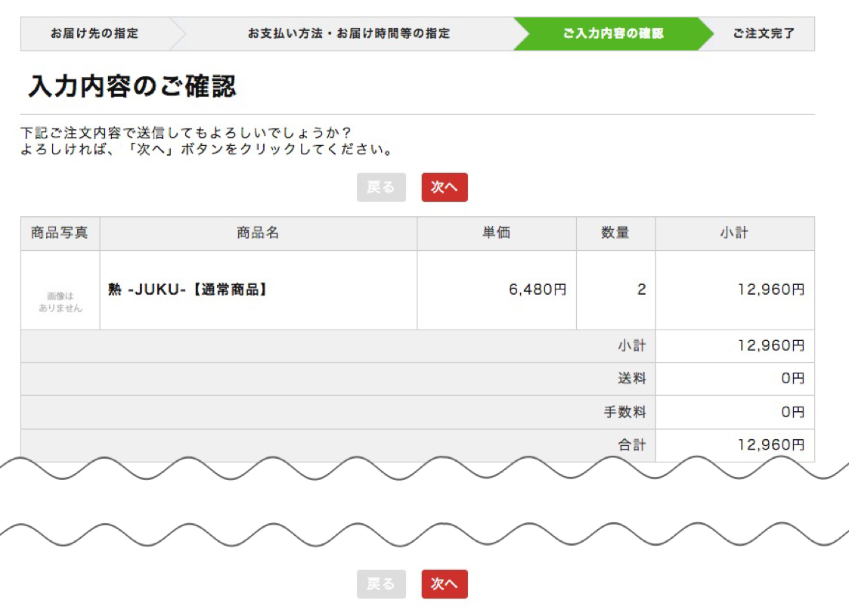The height and width of the screenshot is (616, 849).
Task: Select the ご注文完了 step
Action: coord(765,33)
